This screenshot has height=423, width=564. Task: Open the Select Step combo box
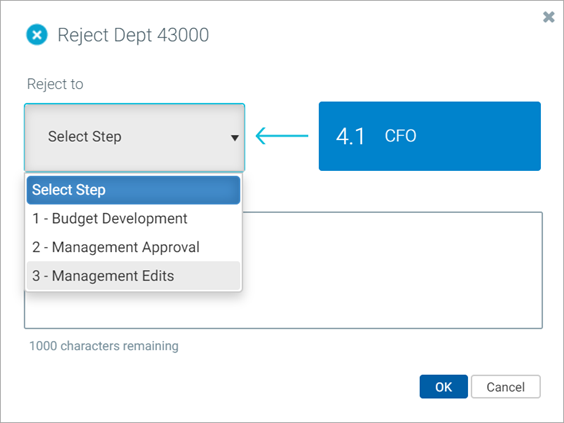point(135,137)
